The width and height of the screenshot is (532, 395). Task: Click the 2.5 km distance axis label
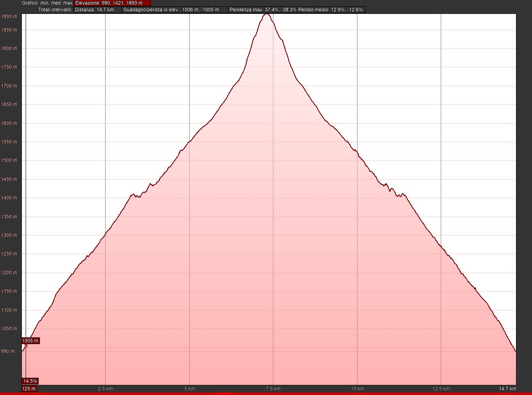pos(105,389)
